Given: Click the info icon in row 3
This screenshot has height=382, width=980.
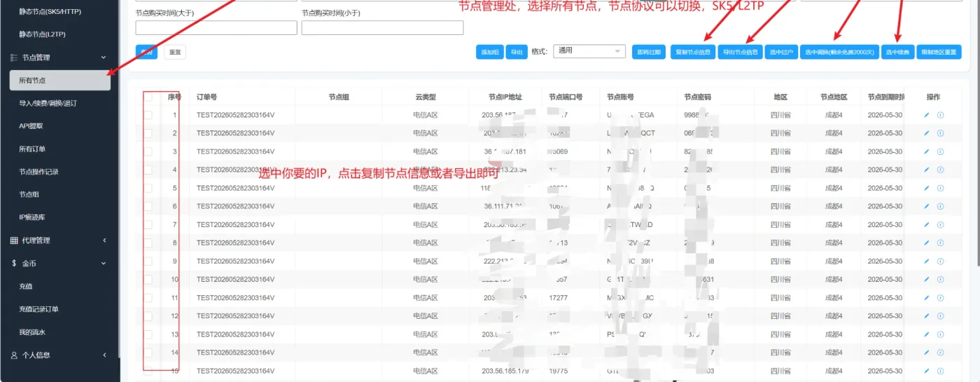Looking at the screenshot, I should pos(940,151).
